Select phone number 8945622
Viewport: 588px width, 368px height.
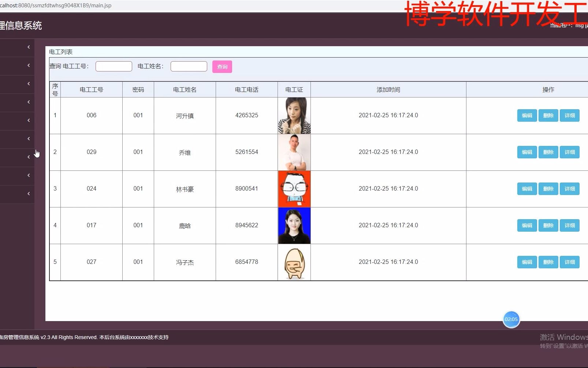tap(247, 225)
